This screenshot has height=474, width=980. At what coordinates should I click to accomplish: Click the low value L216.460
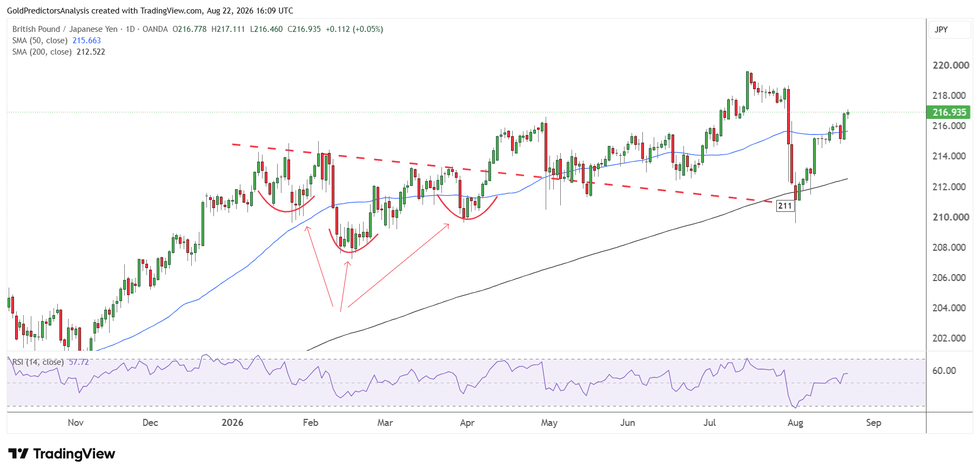tap(266, 29)
